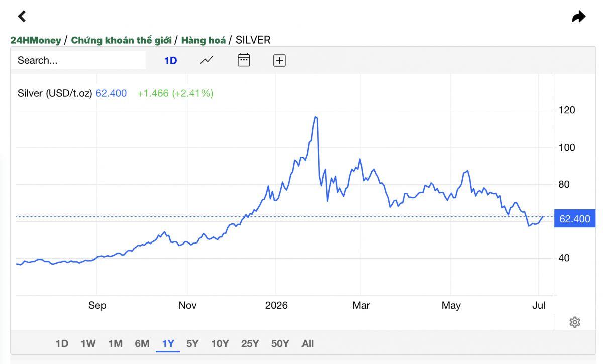Select the 5Y time range
Image resolution: width=603 pixels, height=364 pixels.
tap(192, 344)
